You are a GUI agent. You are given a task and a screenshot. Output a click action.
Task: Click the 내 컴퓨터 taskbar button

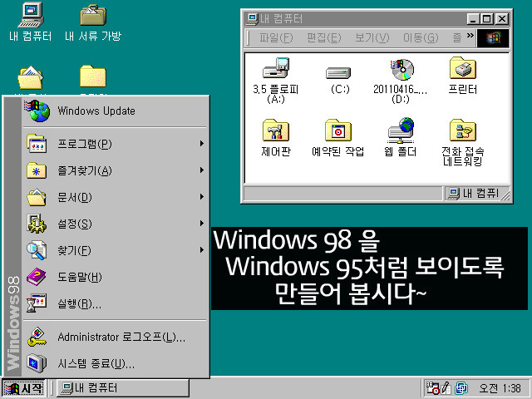click(123, 388)
